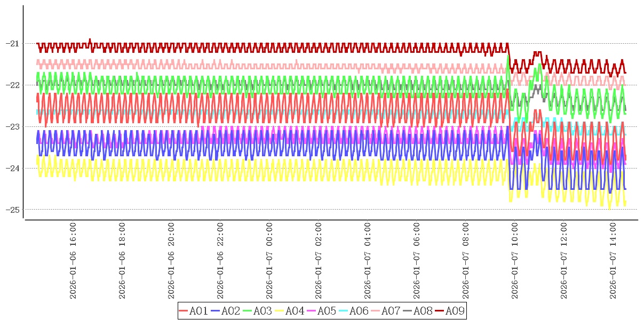644x320 pixels.
Task: Click the dark red A09 legend entry
Action: [450, 311]
